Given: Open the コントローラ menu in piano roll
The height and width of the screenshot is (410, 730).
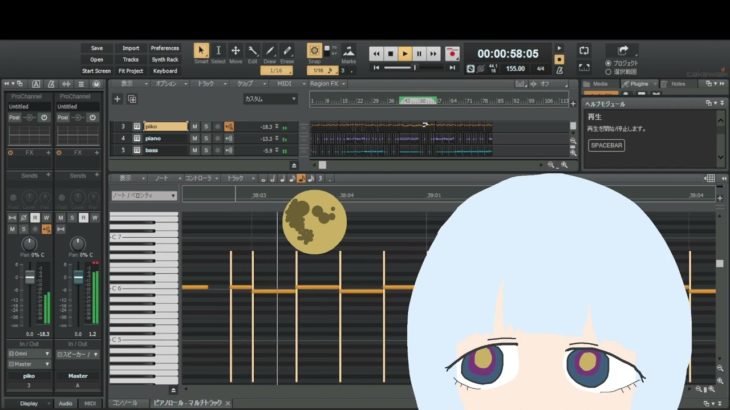Looking at the screenshot, I should [202, 179].
